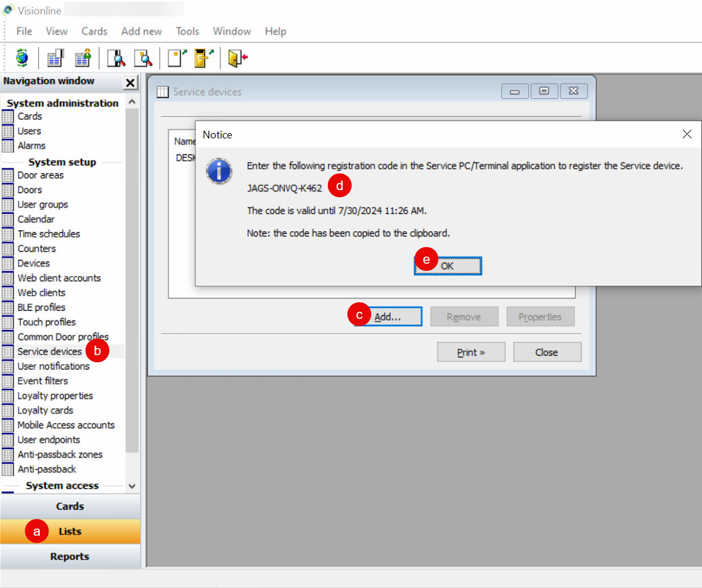
Task: Click the Print button in Service devices
Action: [x=471, y=352]
